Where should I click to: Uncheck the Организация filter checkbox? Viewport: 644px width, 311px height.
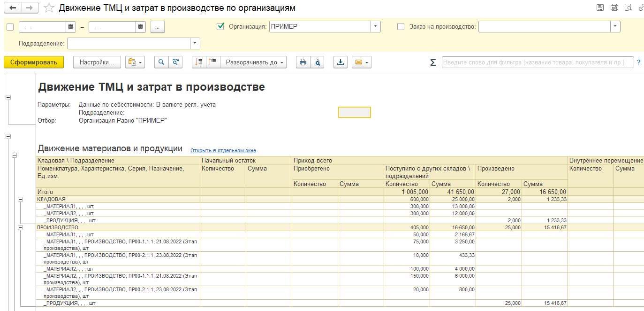(220, 27)
